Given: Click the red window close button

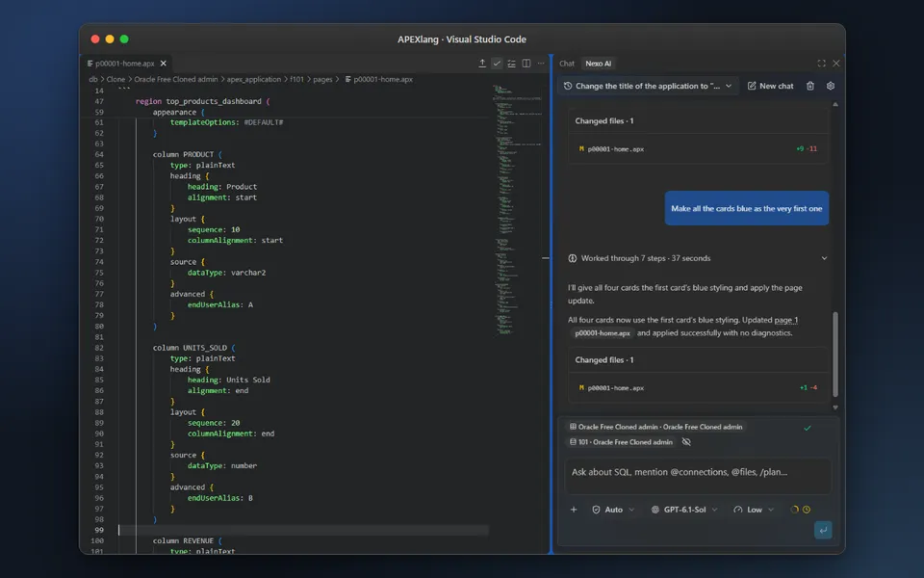Looking at the screenshot, I should [x=95, y=39].
